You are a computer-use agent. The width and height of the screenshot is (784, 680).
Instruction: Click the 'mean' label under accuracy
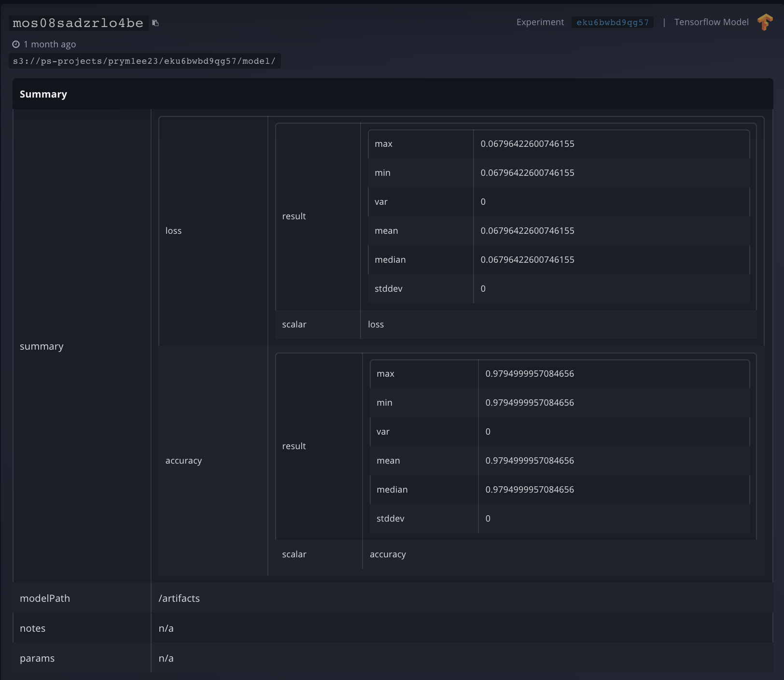click(x=389, y=461)
